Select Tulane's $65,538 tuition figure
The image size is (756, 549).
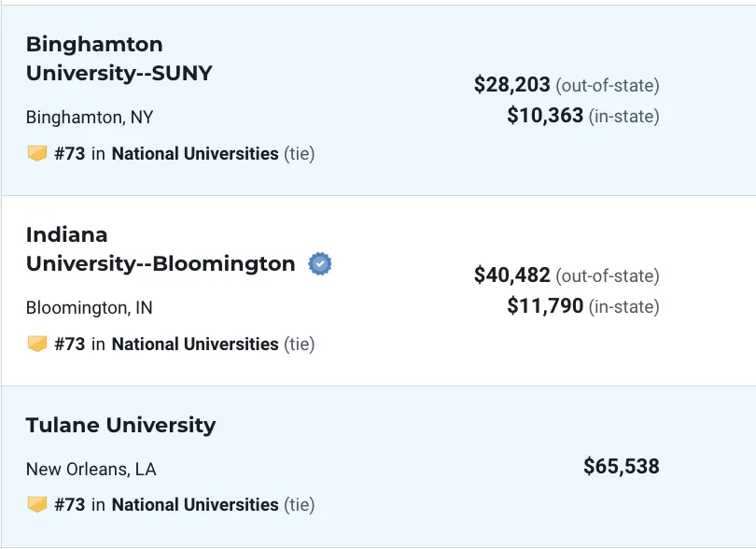[622, 467]
